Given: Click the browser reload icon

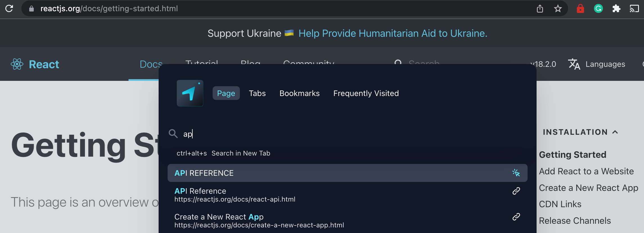Looking at the screenshot, I should click(x=9, y=8).
